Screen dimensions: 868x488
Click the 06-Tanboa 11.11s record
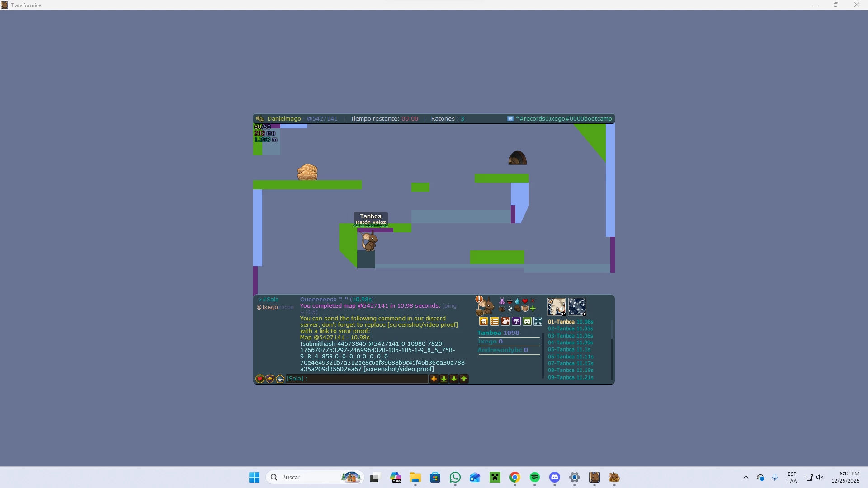(x=571, y=357)
